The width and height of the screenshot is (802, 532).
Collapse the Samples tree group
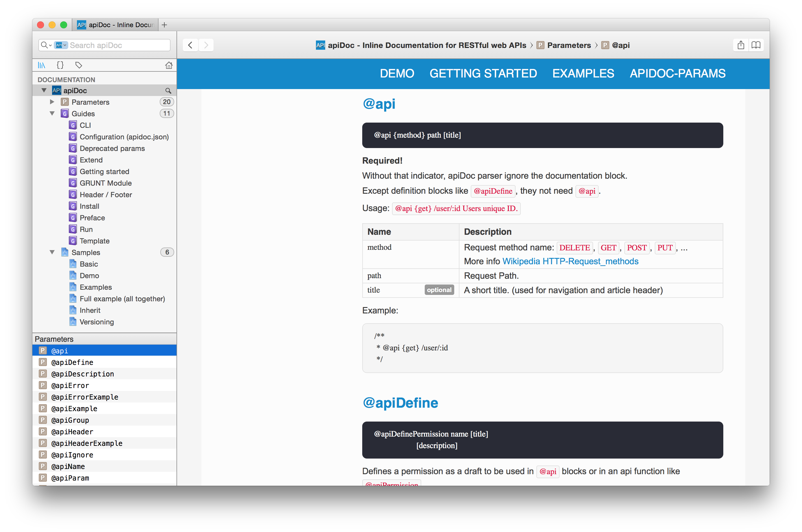pos(52,252)
